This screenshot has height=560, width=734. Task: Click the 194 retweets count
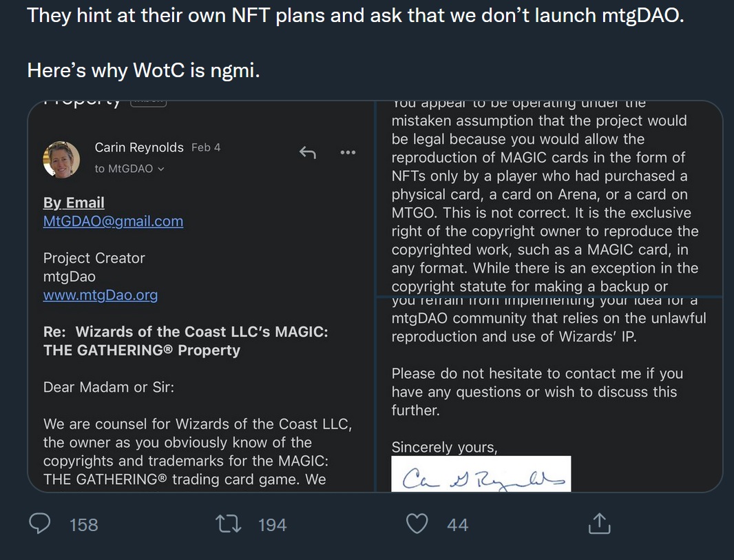(x=273, y=525)
